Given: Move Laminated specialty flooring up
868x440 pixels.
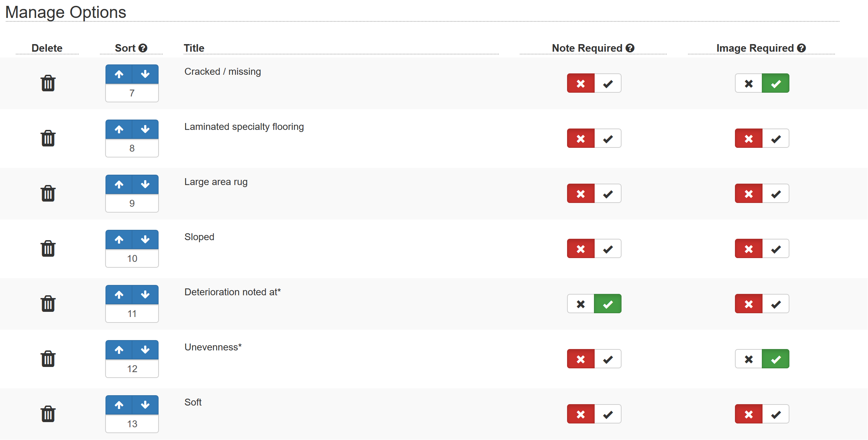Looking at the screenshot, I should coord(119,129).
